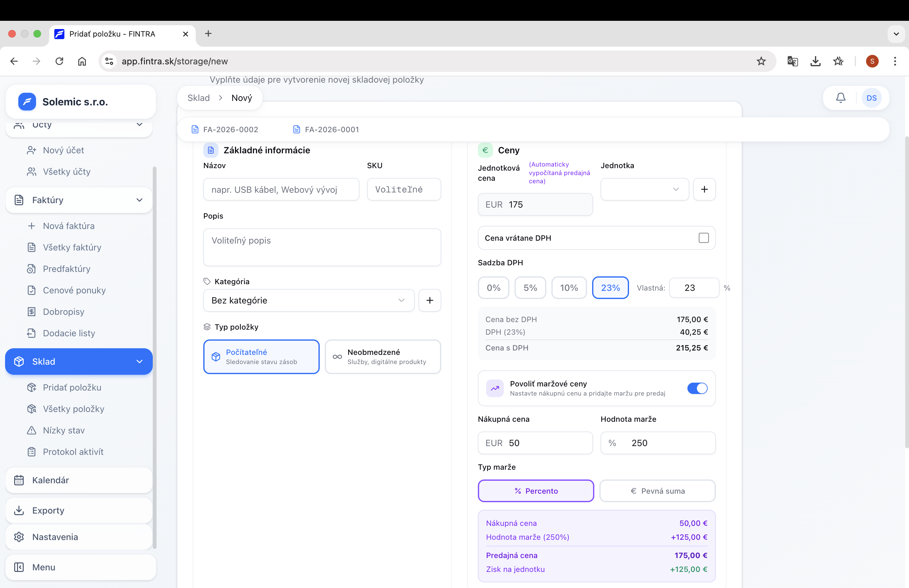
Task: Click the DS user avatar
Action: point(872,98)
